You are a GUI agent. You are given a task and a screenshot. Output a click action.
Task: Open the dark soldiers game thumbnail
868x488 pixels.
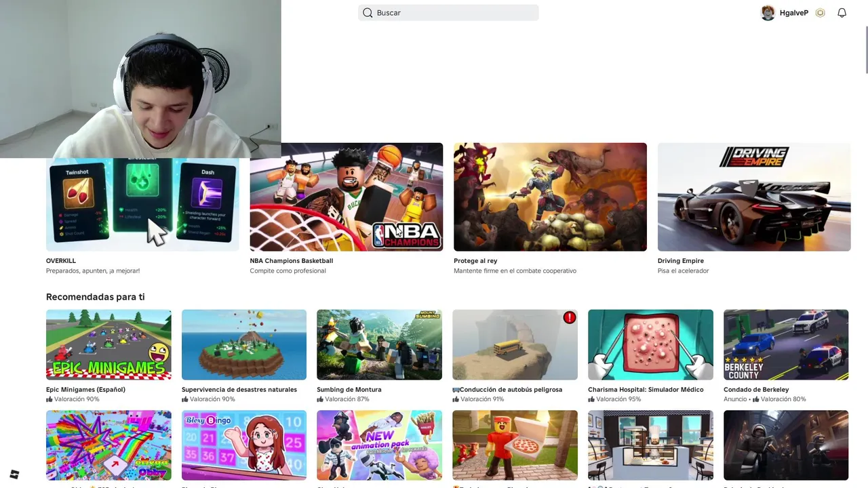point(786,445)
